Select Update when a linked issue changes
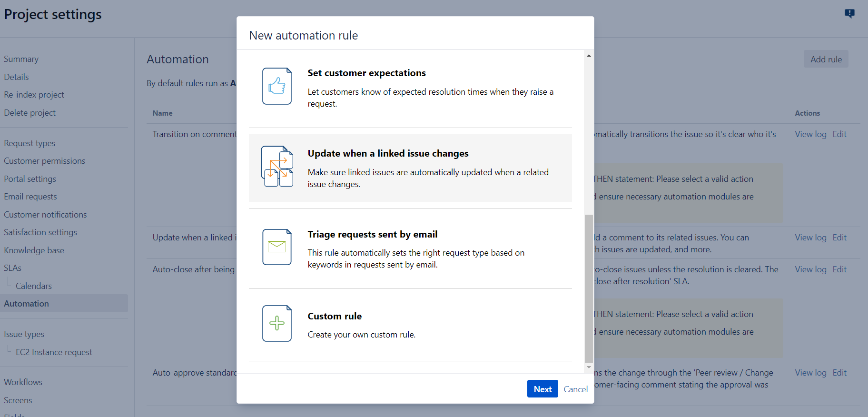 [410, 168]
